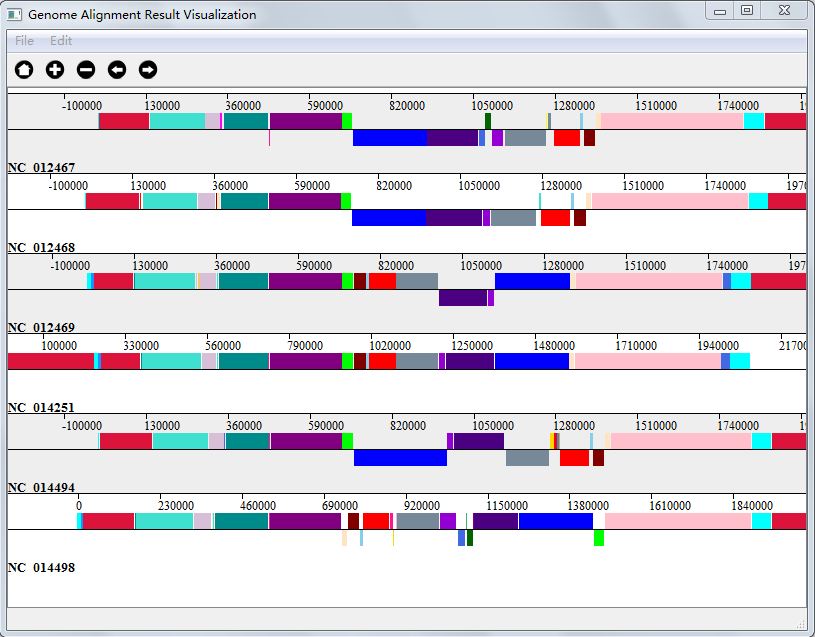
Task: Zoom in with the plus icon
Action: [55, 69]
